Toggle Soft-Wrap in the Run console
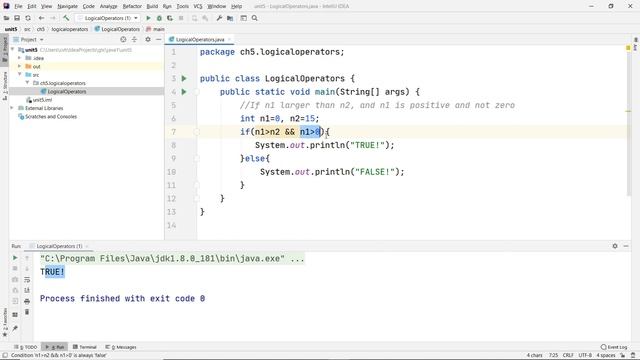This screenshot has height=360, width=640. [27, 280]
